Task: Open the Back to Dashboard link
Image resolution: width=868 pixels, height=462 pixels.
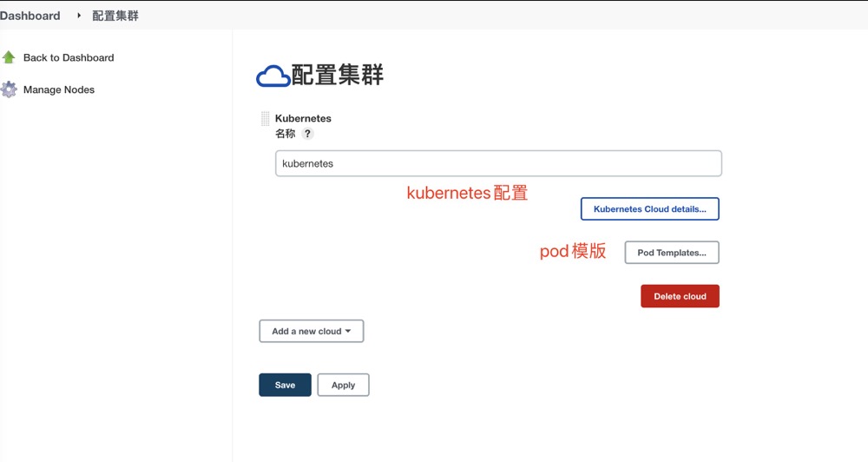Action: [69, 57]
